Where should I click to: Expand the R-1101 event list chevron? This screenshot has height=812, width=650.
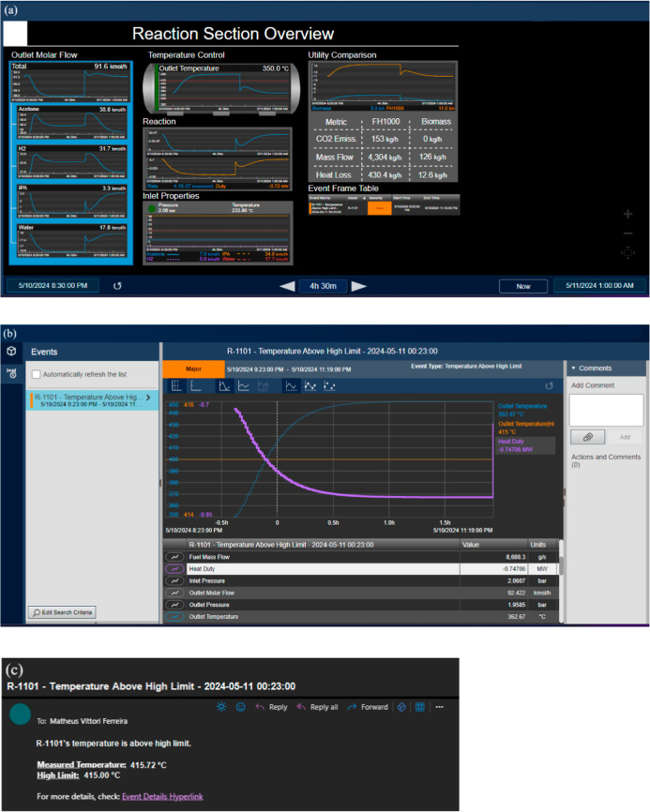click(x=148, y=398)
